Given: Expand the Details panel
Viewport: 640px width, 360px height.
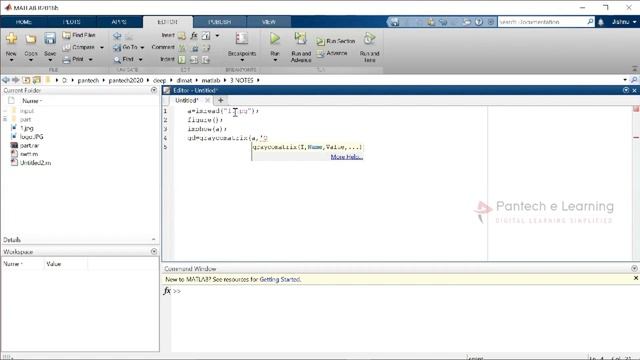Looking at the screenshot, I should [153, 240].
